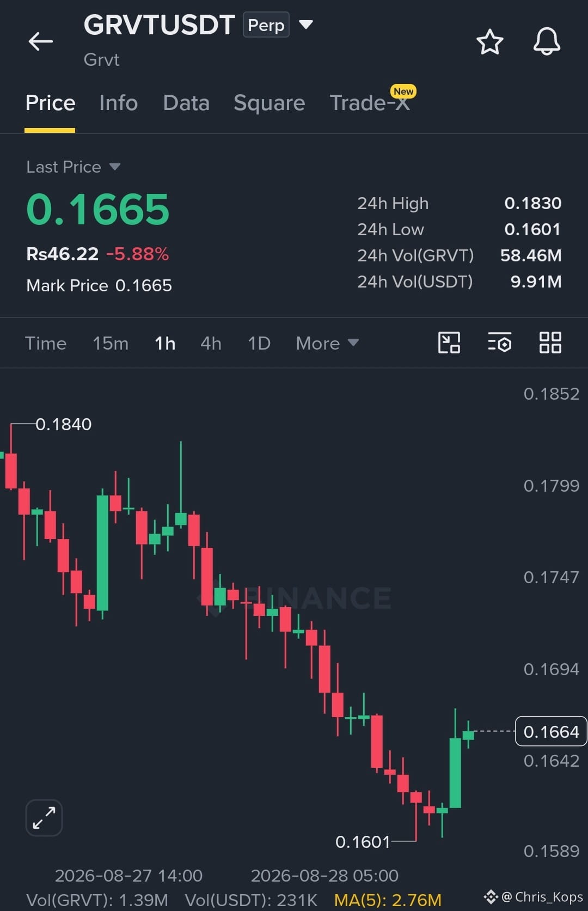Tap the 2026-08-28 05:00 time axis label

[324, 875]
